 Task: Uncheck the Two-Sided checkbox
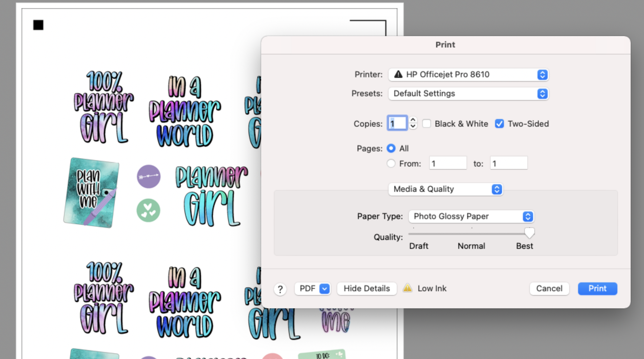tap(499, 123)
